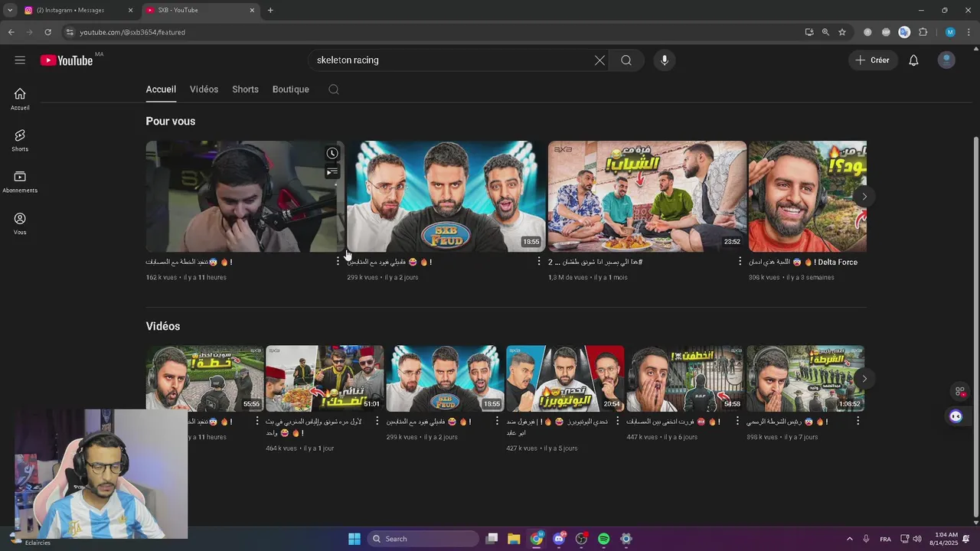Open the notifications bell
The image size is (980, 551).
tap(913, 60)
